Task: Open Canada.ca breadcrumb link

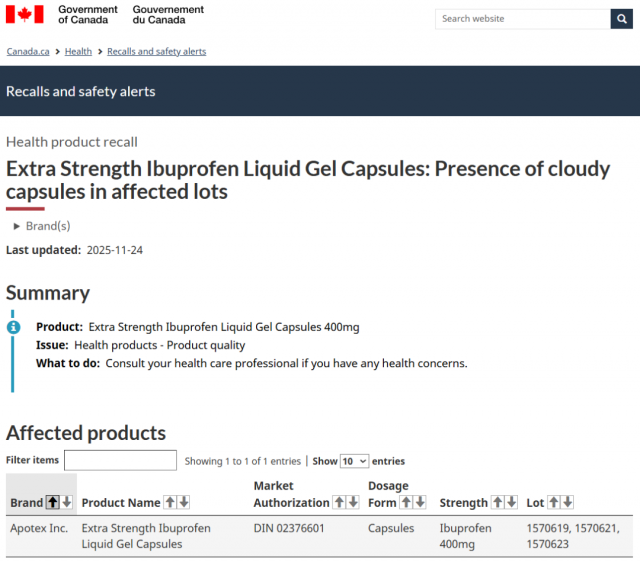Action: [27, 51]
